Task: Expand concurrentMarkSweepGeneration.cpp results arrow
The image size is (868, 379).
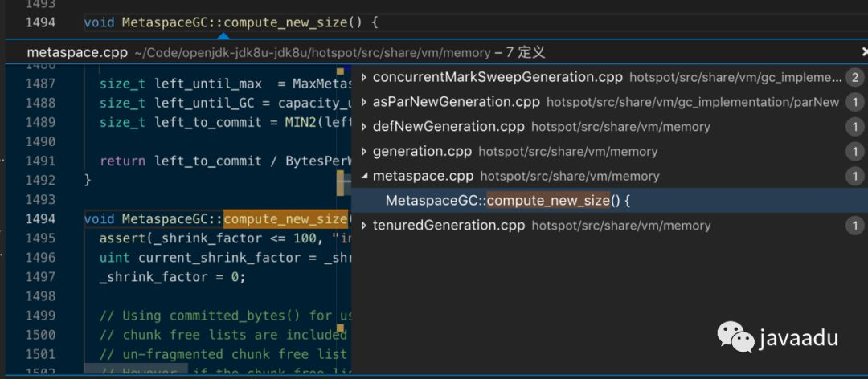Action: pyautogui.click(x=364, y=78)
